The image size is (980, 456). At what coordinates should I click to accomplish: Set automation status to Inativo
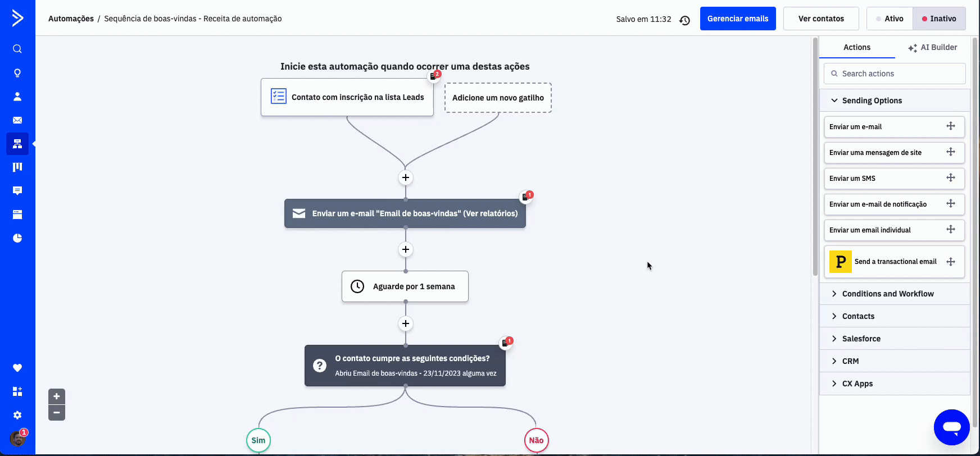pyautogui.click(x=939, y=19)
